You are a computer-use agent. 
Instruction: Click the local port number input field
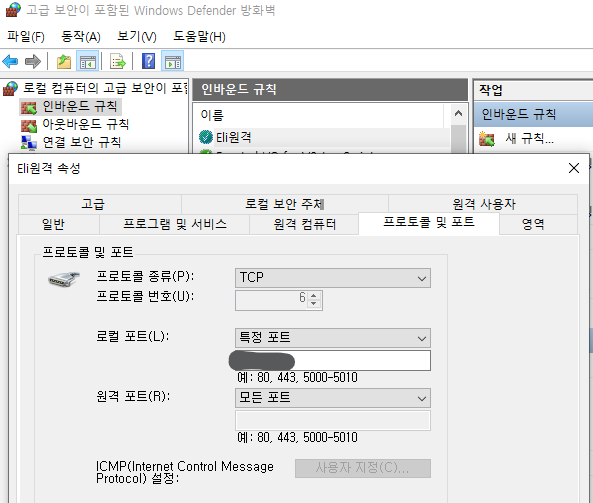coord(333,360)
